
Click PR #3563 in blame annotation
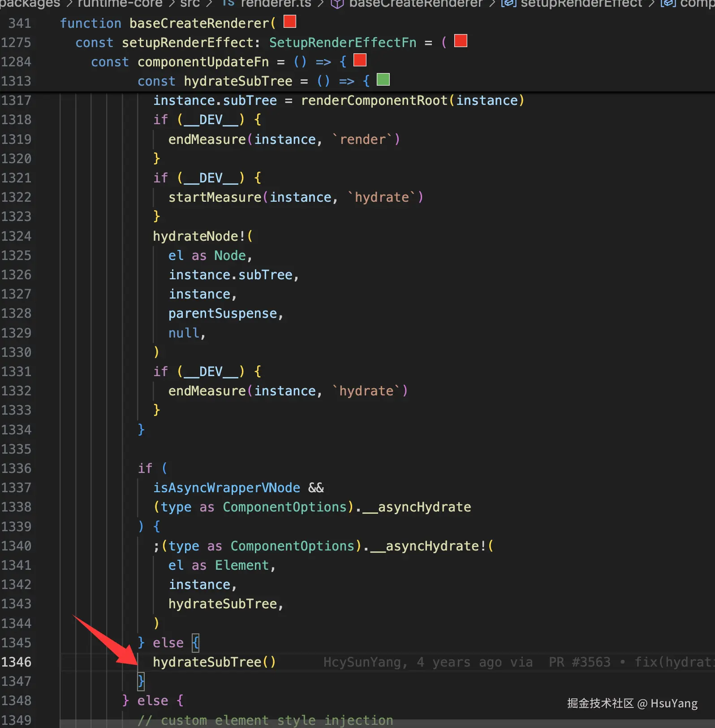pos(580,662)
